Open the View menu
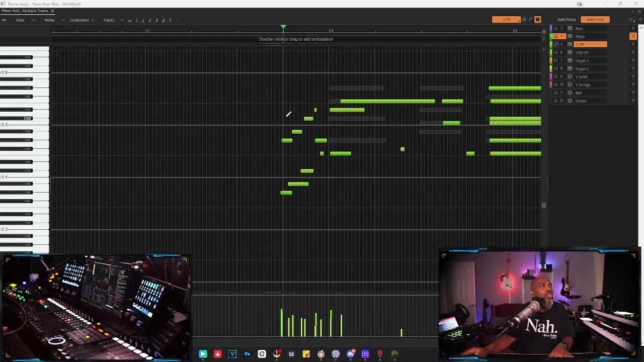Viewport: 644px width, 362px height. pyautogui.click(x=20, y=20)
